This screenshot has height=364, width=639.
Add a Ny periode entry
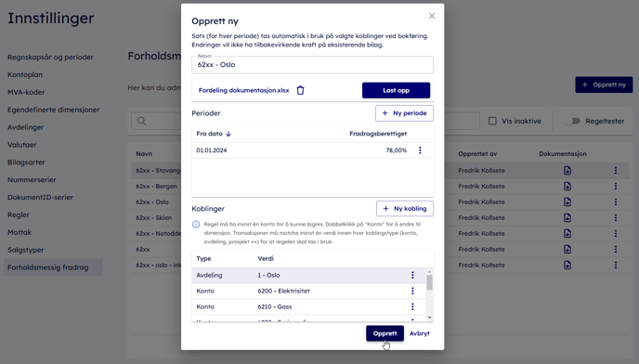(404, 113)
